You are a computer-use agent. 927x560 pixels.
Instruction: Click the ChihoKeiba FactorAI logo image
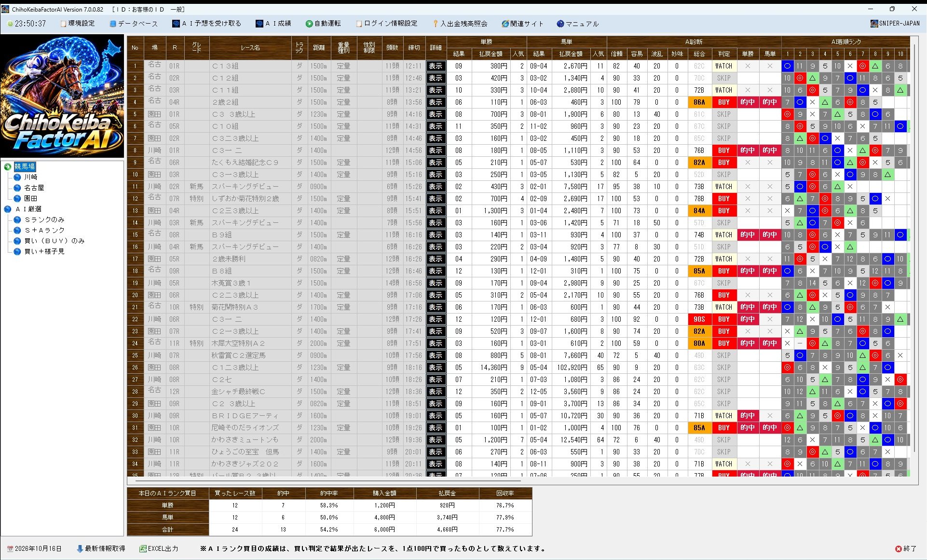[62, 96]
